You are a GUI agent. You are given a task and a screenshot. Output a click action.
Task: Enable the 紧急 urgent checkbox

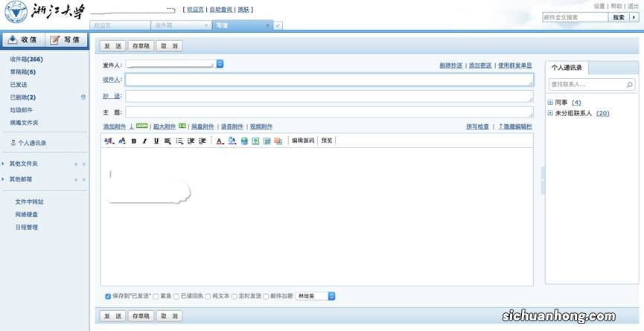tap(156, 296)
